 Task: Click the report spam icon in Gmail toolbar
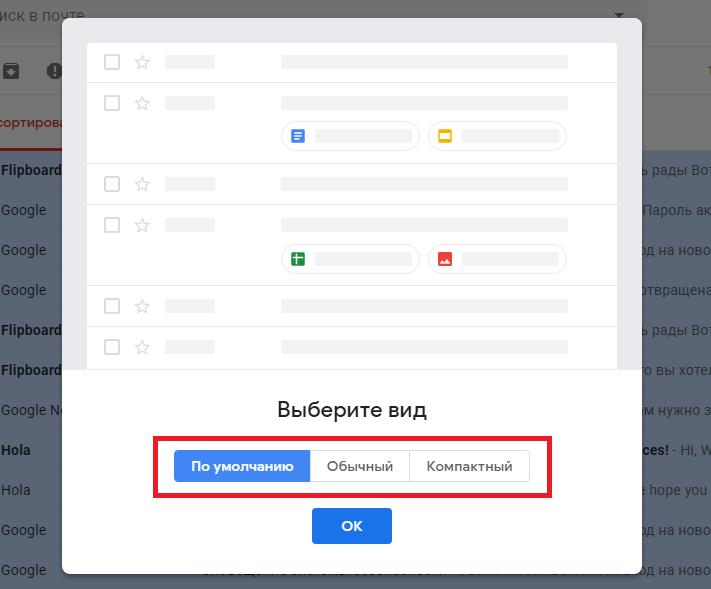point(54,71)
